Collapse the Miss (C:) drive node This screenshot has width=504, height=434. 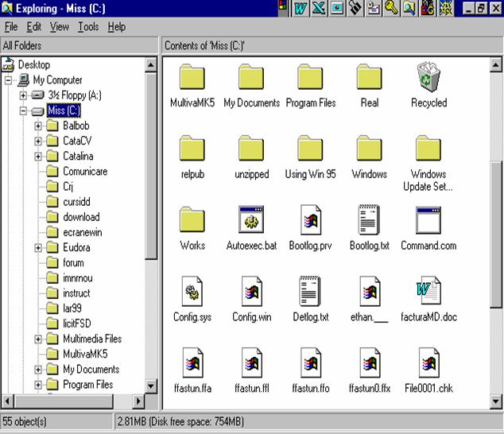23,110
